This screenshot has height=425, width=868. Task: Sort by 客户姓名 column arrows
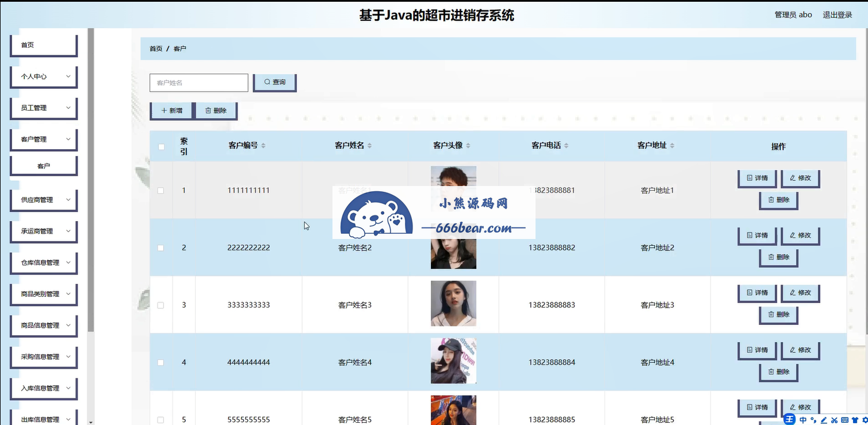tap(370, 146)
